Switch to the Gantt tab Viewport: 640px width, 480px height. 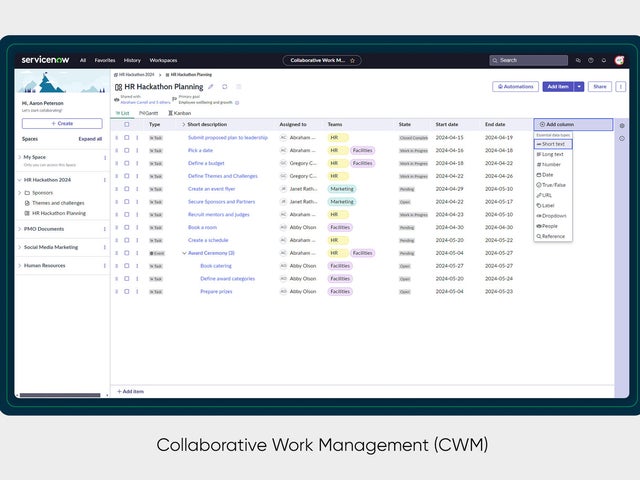(x=149, y=113)
